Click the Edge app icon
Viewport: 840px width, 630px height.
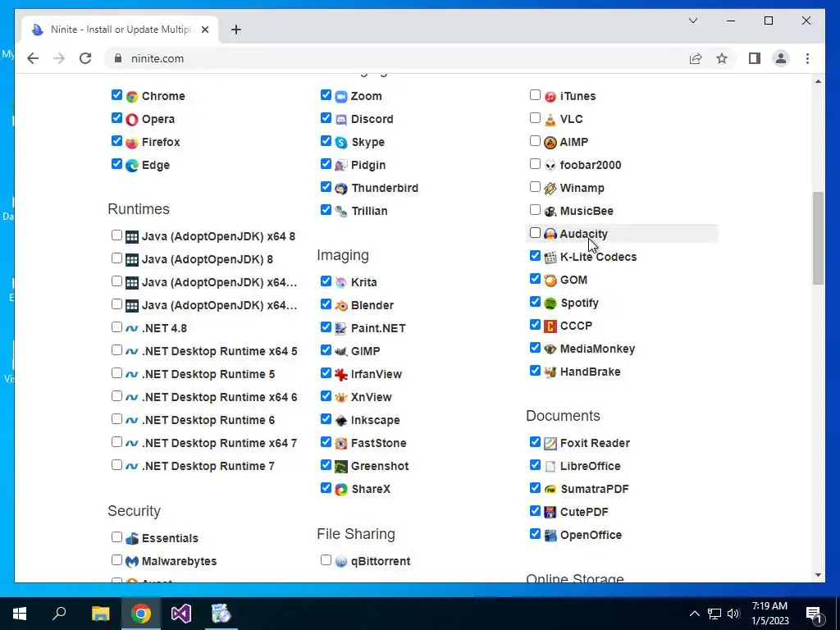click(132, 166)
